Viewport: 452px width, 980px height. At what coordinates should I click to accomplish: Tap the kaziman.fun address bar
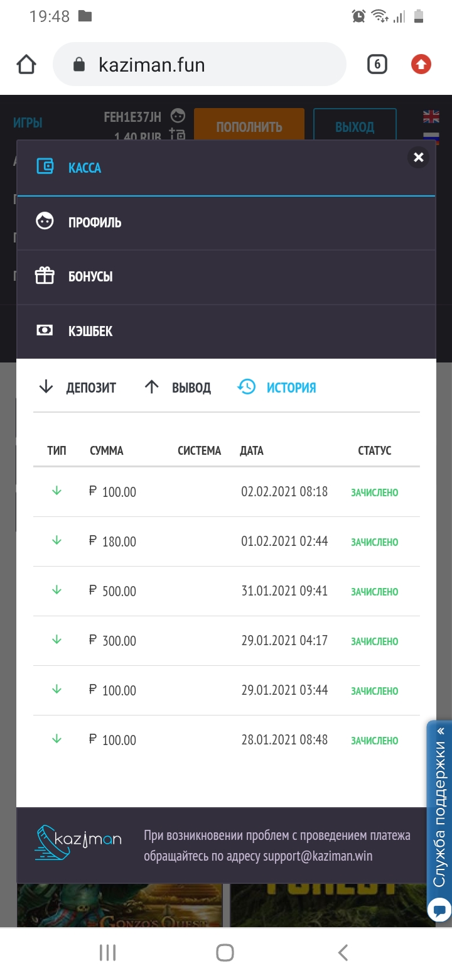(x=200, y=65)
